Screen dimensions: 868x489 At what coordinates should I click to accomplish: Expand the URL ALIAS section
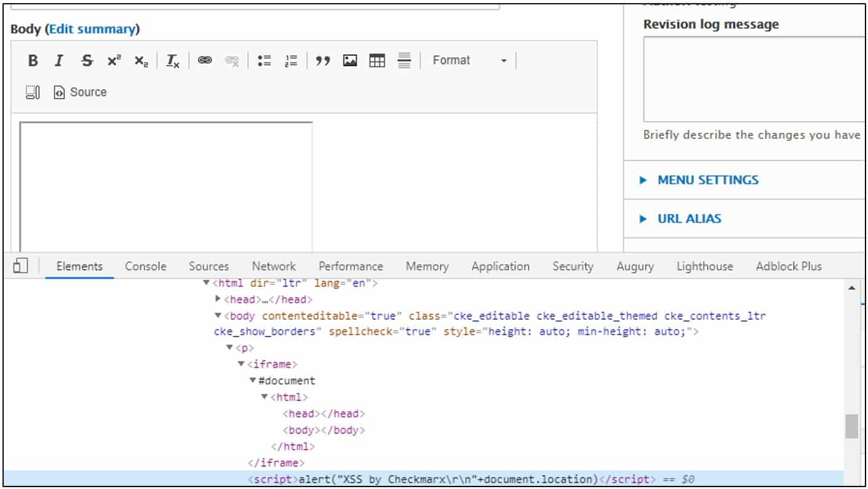coord(689,218)
